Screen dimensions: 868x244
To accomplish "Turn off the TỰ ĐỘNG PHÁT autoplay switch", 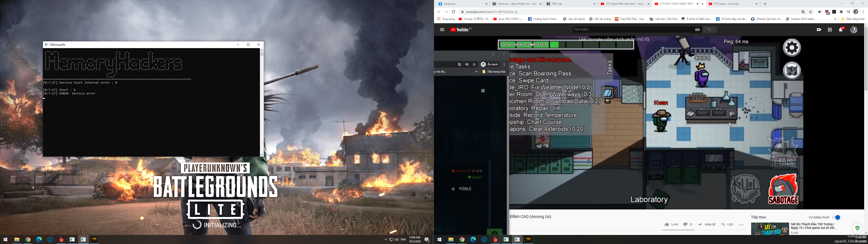I will (x=836, y=217).
